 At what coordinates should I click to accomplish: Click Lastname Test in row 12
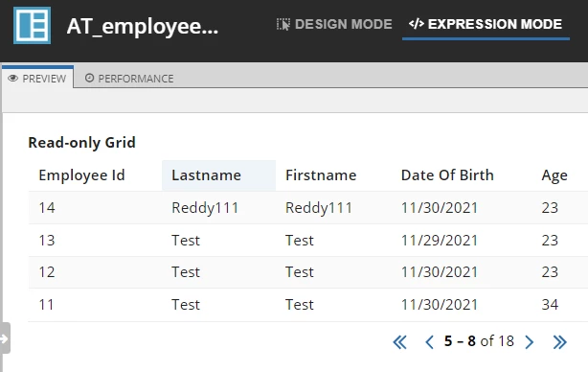[186, 272]
